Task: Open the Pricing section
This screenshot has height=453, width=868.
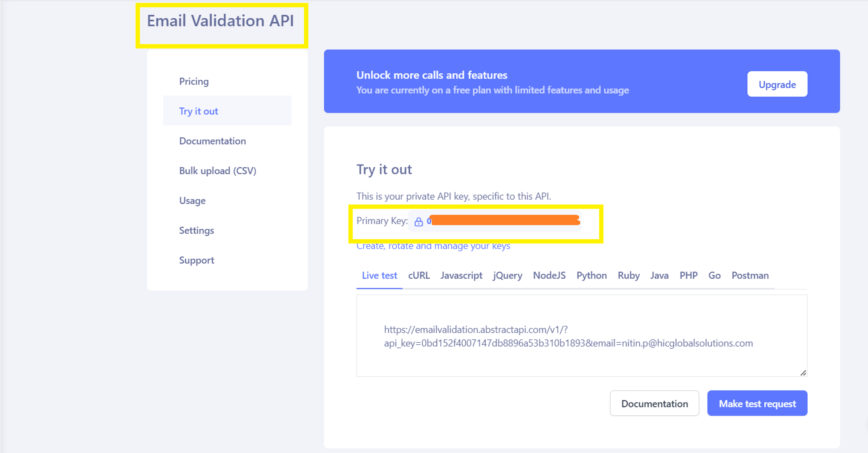Action: coord(194,81)
